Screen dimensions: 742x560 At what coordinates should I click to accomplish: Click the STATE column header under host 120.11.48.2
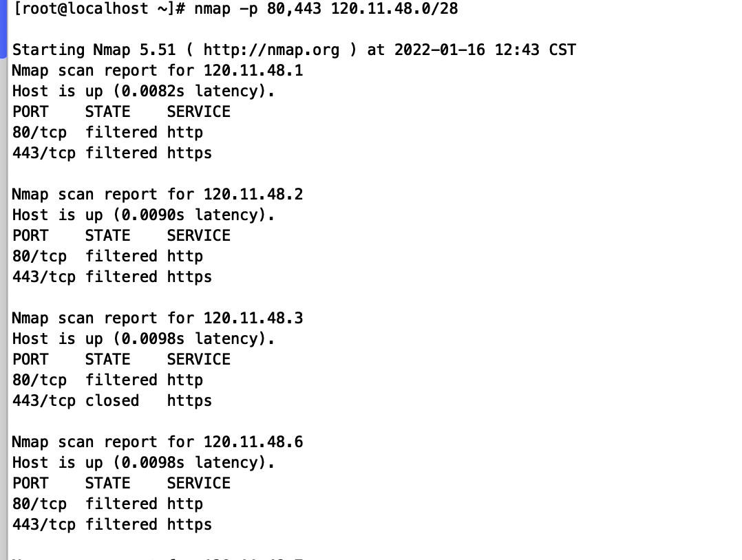pyautogui.click(x=107, y=235)
